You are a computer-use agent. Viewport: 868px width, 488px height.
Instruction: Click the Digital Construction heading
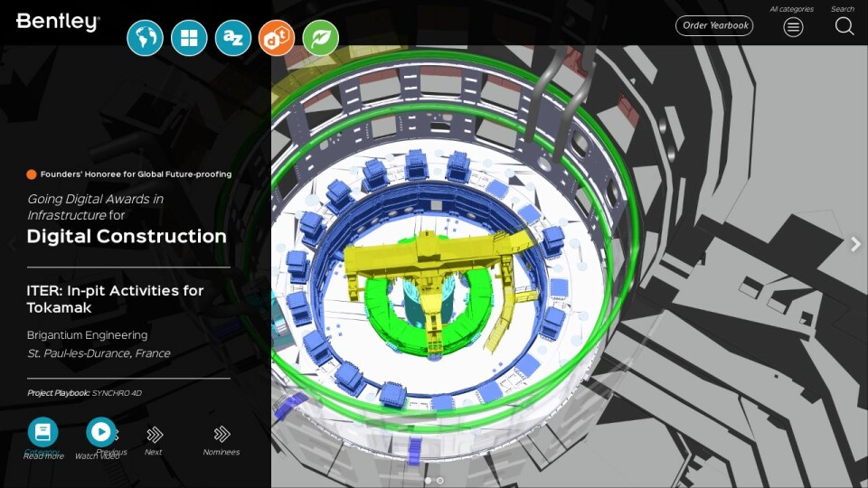(x=127, y=236)
